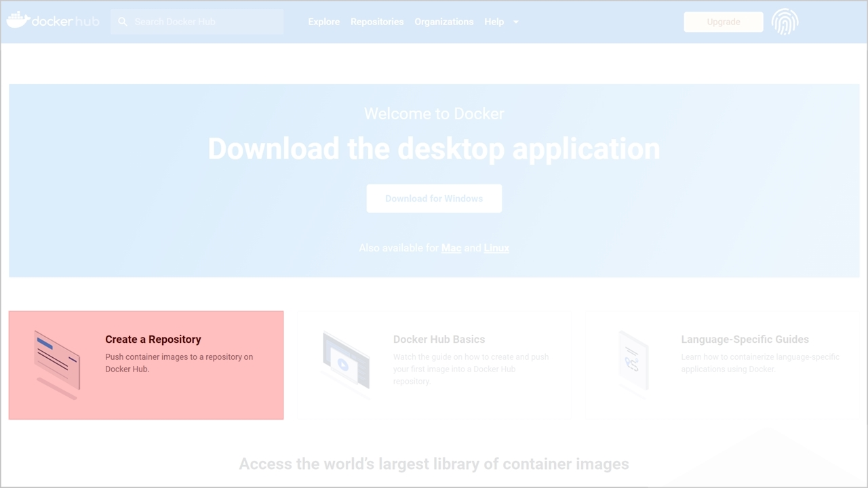Open the Language-Specific Guides heading
Image resolution: width=868 pixels, height=488 pixels.
click(745, 339)
